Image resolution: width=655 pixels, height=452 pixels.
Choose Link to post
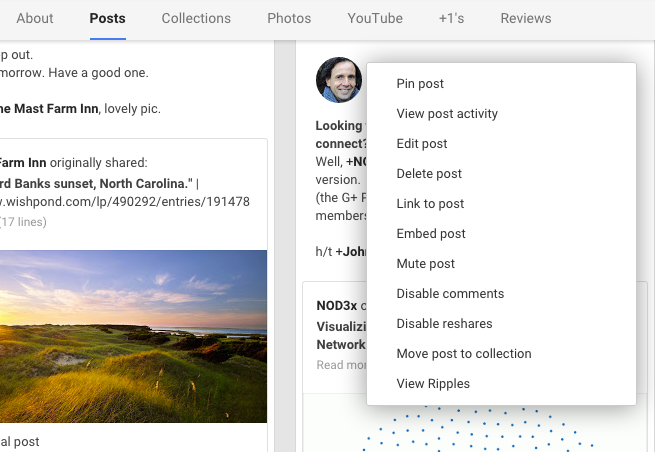pyautogui.click(x=501, y=204)
